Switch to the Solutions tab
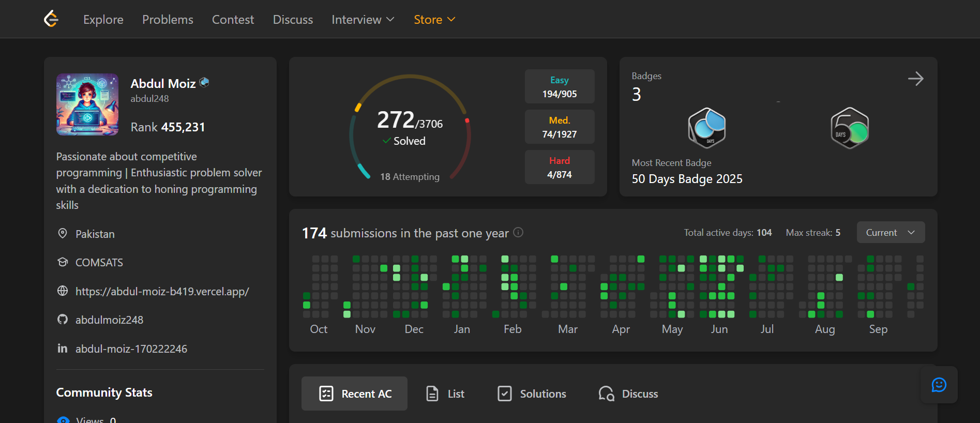 [x=532, y=394]
